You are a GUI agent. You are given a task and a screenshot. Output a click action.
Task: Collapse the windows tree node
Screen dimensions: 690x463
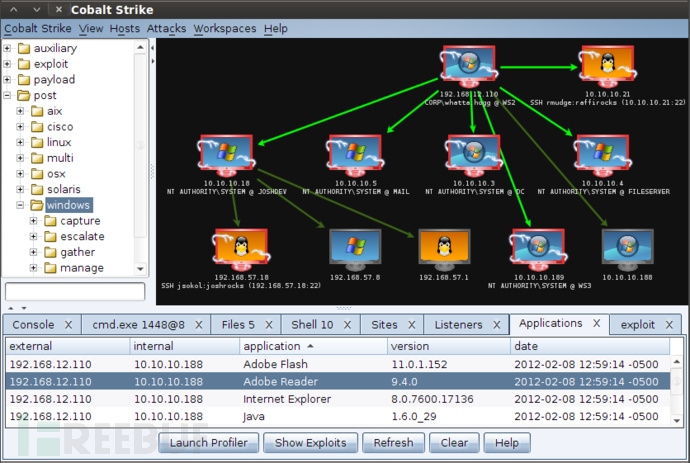pyautogui.click(x=20, y=205)
